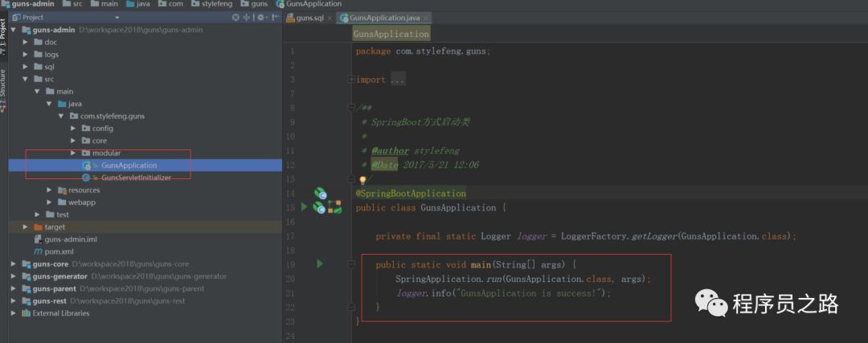Click the guns-admin module icon in breadcrumb
This screenshot has width=868, height=343.
(x=6, y=4)
